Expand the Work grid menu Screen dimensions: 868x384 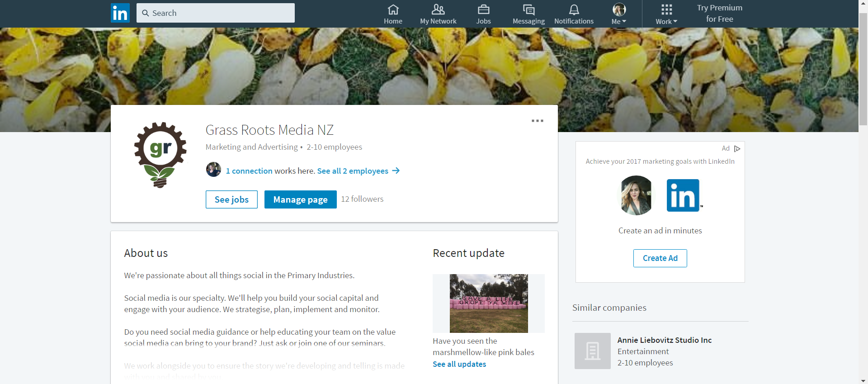tap(666, 14)
